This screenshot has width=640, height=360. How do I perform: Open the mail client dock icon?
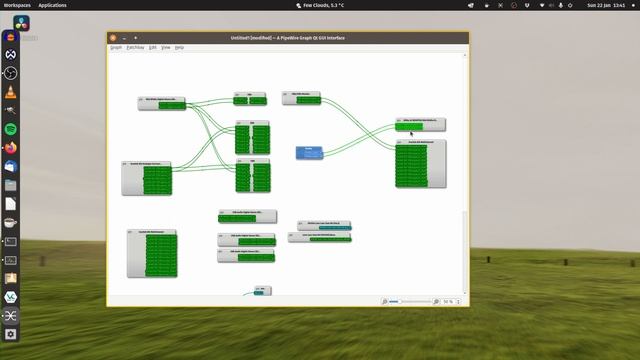[11, 167]
